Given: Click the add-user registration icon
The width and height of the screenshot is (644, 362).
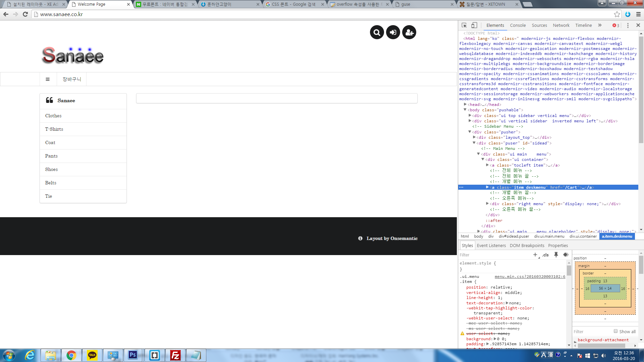Looking at the screenshot, I should [409, 33].
